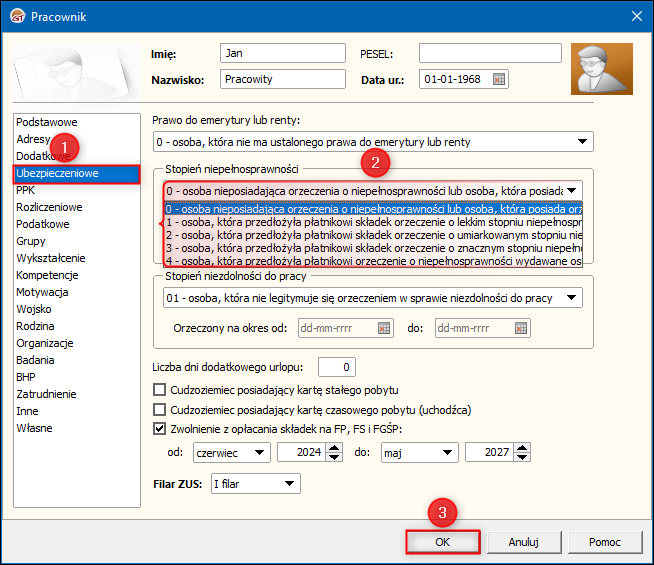The width and height of the screenshot is (654, 565).
Task: Expand Prawo do emerytury lub renty dropdown
Action: tap(582, 142)
